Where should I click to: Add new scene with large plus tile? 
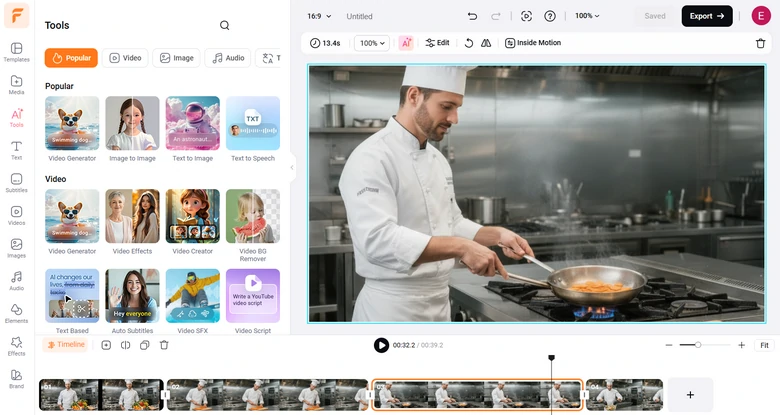[690, 395]
